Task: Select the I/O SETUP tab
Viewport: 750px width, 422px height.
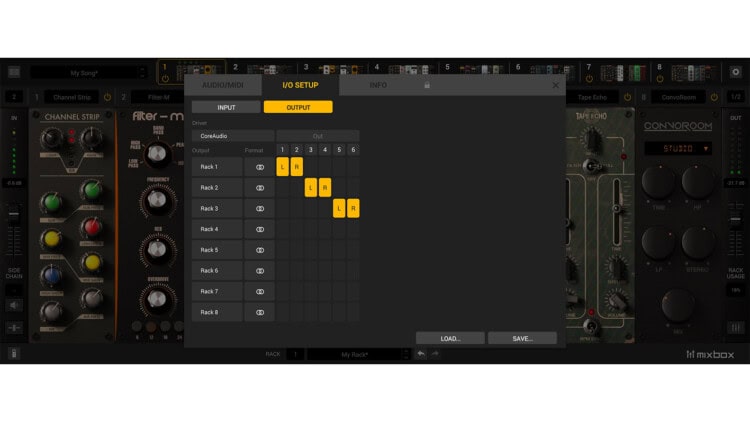Action: [x=300, y=85]
